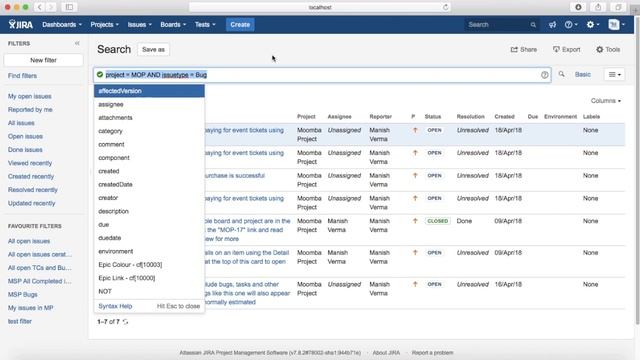Click the New filter button

click(43, 60)
